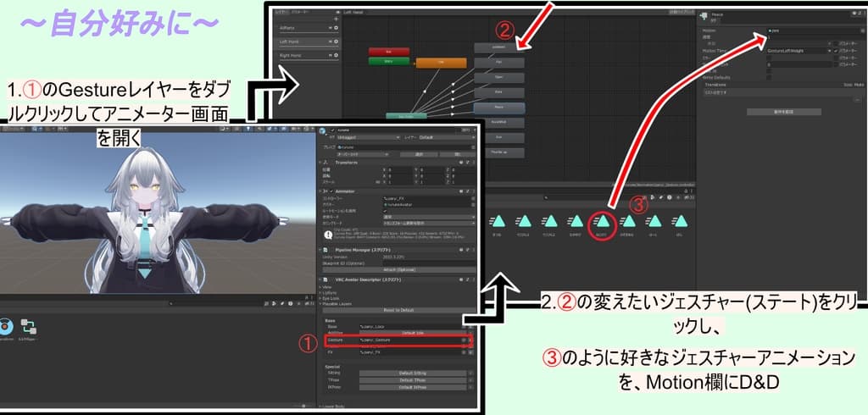Toggle Write Defaults checkbox

769,77
